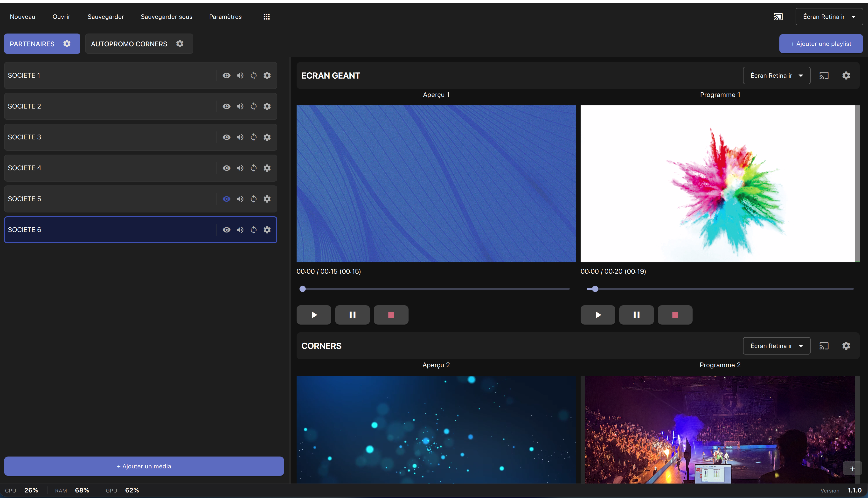This screenshot has width=868, height=498.
Task: Expand CORNERS screen selector dropdown
Action: (x=776, y=346)
